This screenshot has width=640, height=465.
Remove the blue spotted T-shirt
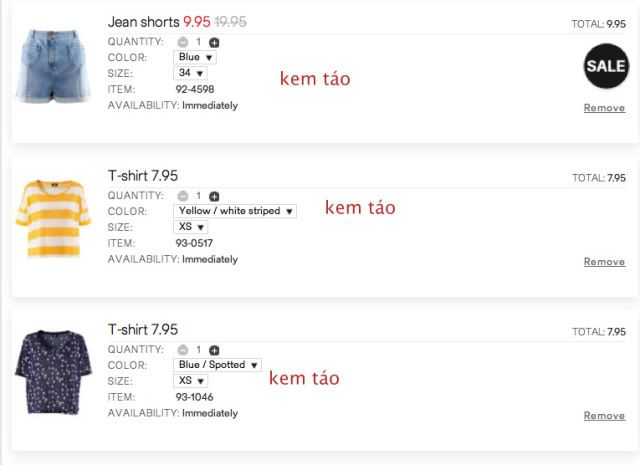click(604, 416)
